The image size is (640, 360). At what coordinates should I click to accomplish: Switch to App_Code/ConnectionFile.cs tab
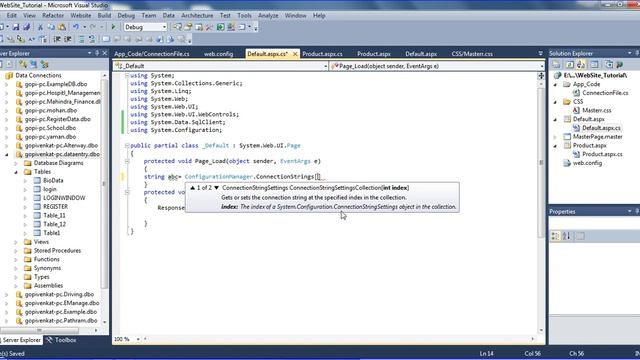click(x=152, y=54)
